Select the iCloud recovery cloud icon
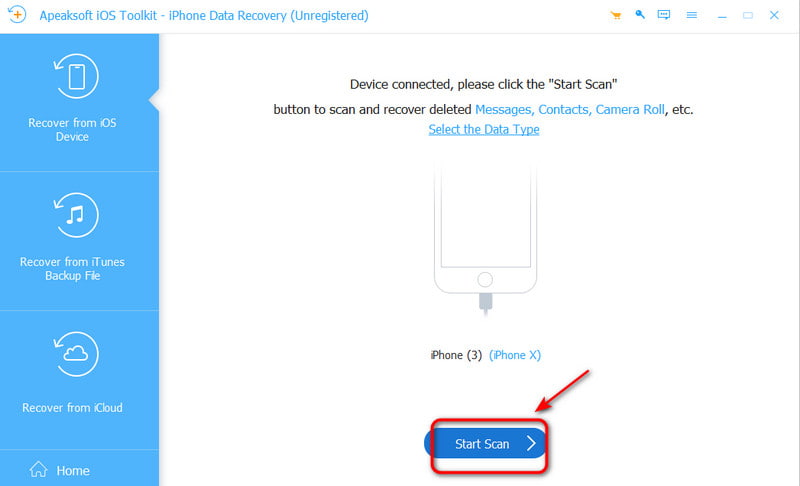The width and height of the screenshot is (800, 486). pyautogui.click(x=76, y=354)
